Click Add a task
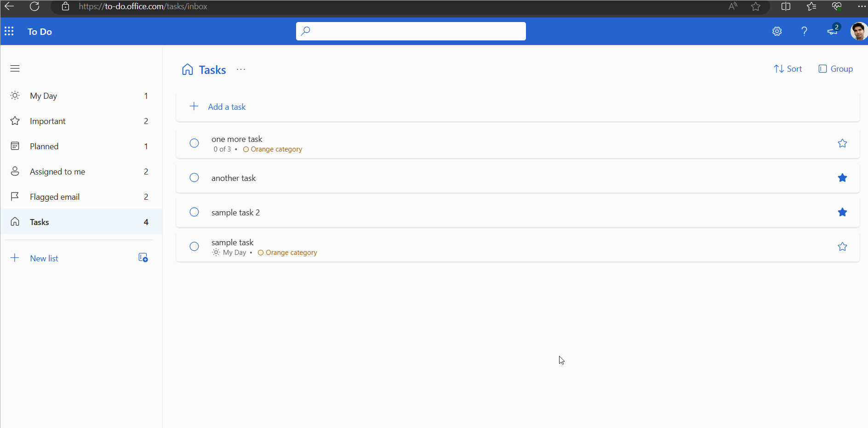 coord(227,107)
